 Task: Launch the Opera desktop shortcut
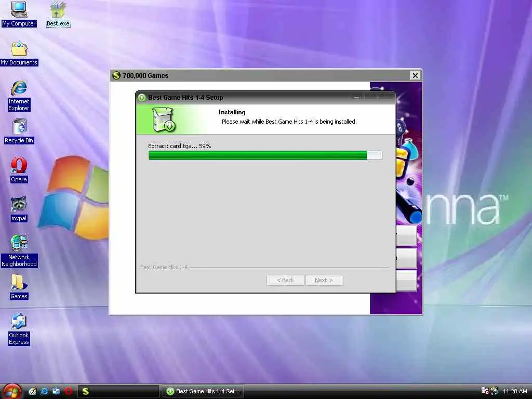click(19, 170)
